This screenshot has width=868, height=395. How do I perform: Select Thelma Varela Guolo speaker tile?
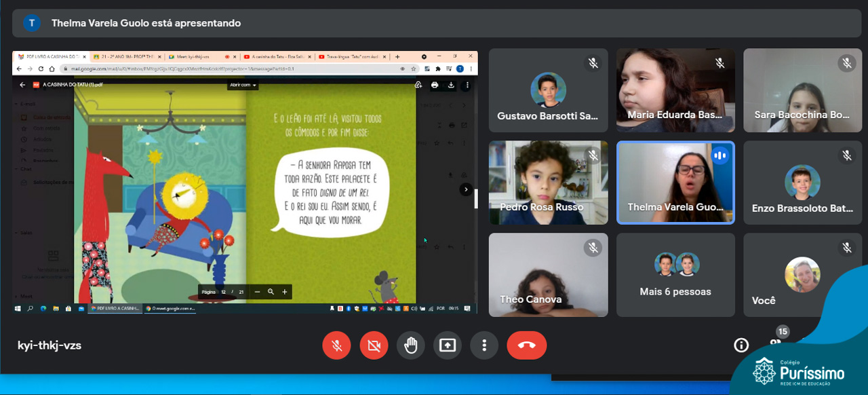pos(675,183)
